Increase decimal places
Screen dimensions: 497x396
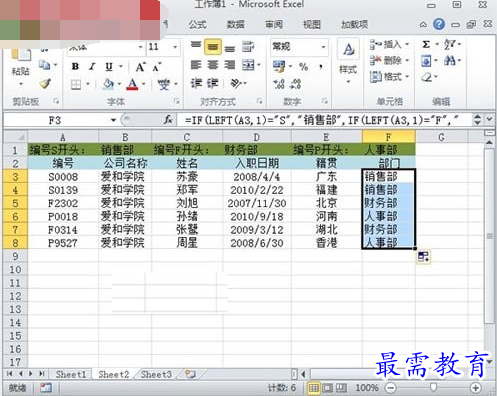pyautogui.click(x=279, y=84)
